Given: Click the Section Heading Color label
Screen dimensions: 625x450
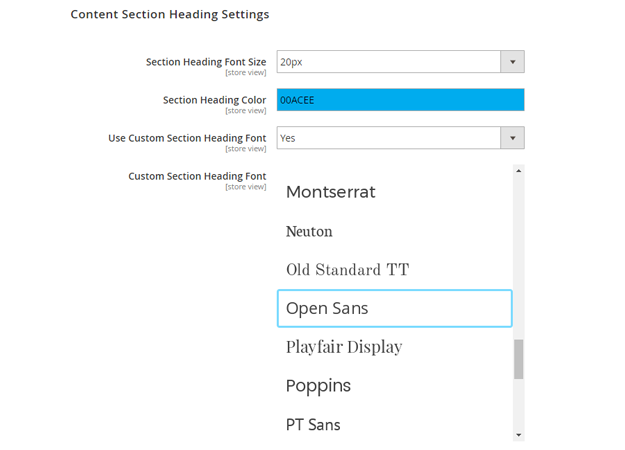Looking at the screenshot, I should [214, 100].
